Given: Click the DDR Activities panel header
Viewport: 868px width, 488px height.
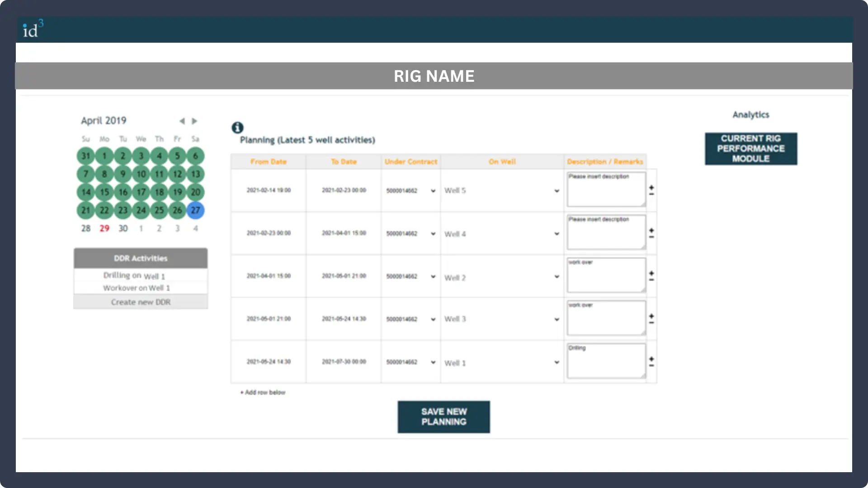Looking at the screenshot, I should [141, 258].
